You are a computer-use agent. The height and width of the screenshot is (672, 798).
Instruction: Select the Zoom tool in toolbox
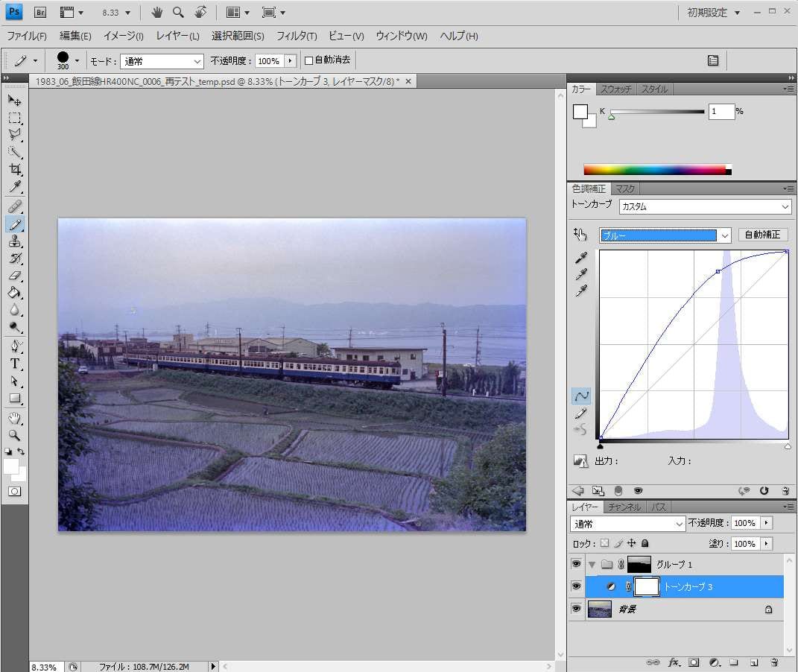[14, 435]
